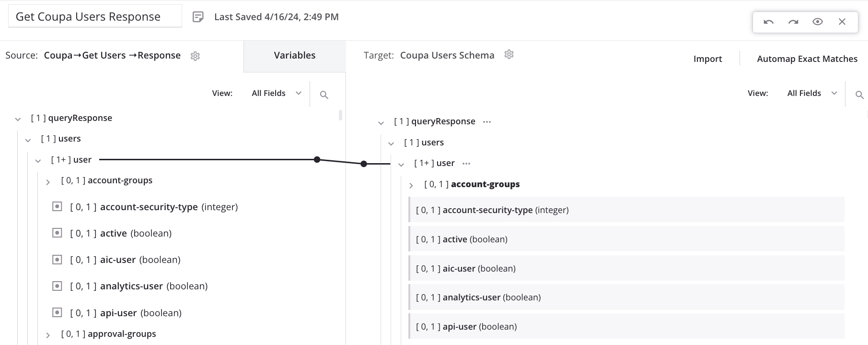Open settings gear beside Coupa Users Schema
The height and width of the screenshot is (345, 868).
click(x=509, y=55)
